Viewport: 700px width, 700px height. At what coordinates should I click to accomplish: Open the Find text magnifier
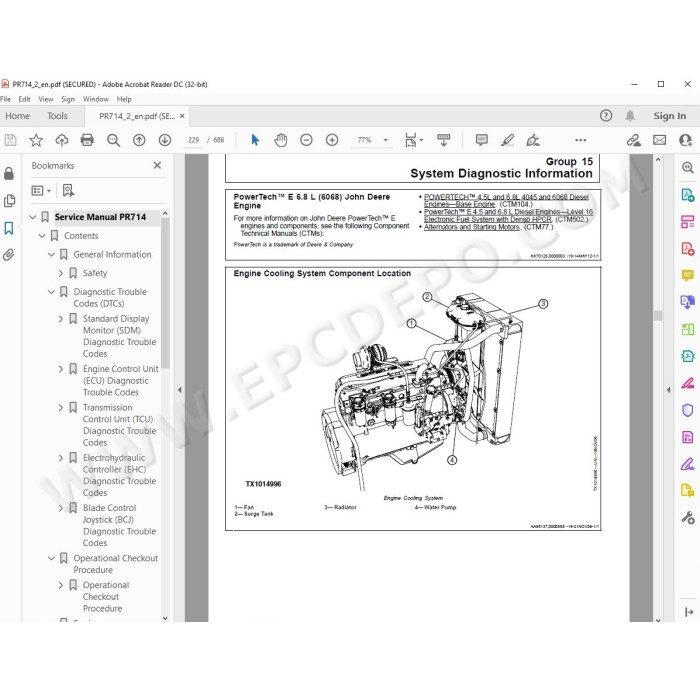pyautogui.click(x=113, y=140)
